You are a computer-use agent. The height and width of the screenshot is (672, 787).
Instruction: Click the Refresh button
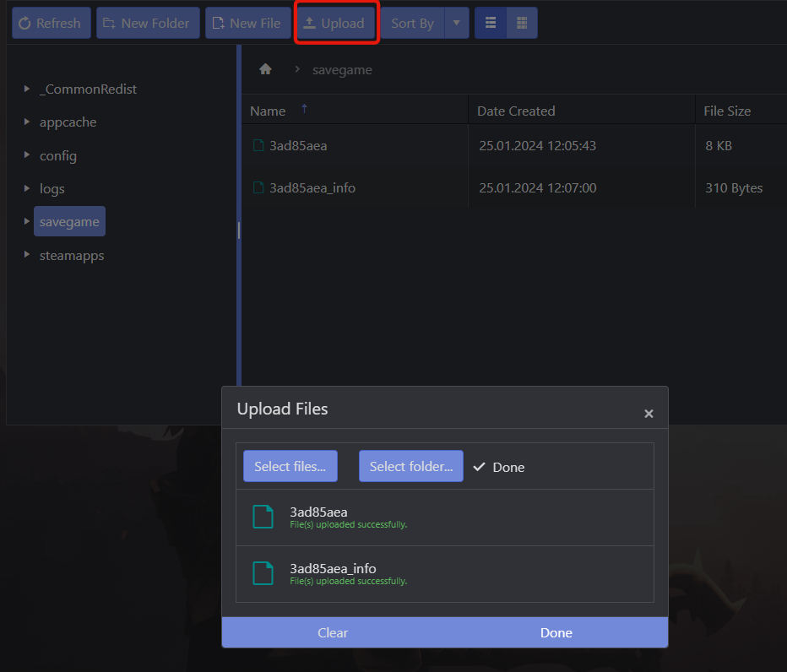click(52, 23)
